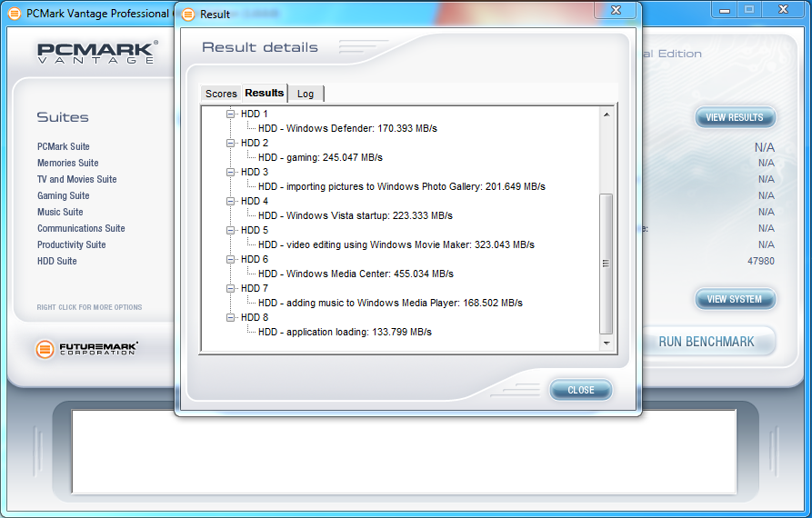The height and width of the screenshot is (518, 812).
Task: Click the Result dialog title icon
Action: pos(188,15)
